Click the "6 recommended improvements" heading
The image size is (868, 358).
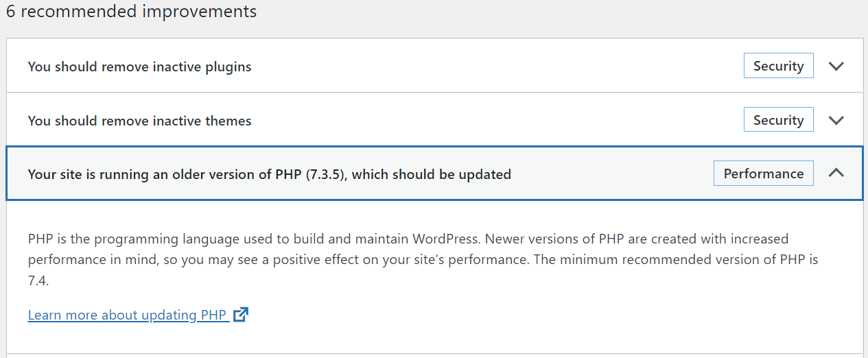pyautogui.click(x=131, y=12)
